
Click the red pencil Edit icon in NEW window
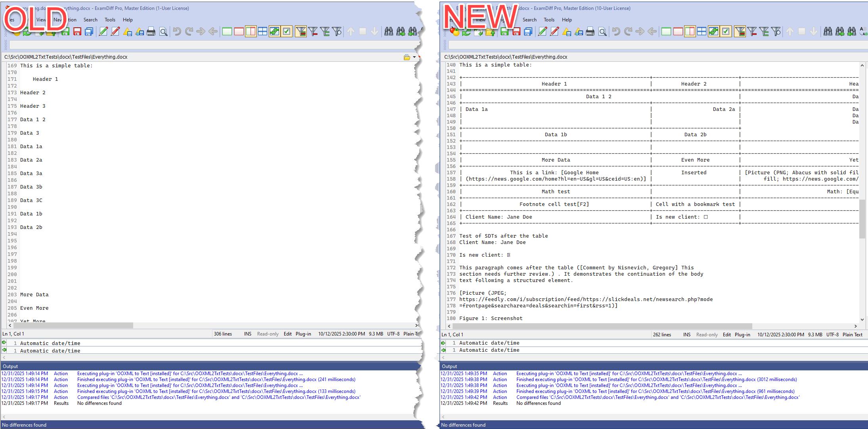554,32
